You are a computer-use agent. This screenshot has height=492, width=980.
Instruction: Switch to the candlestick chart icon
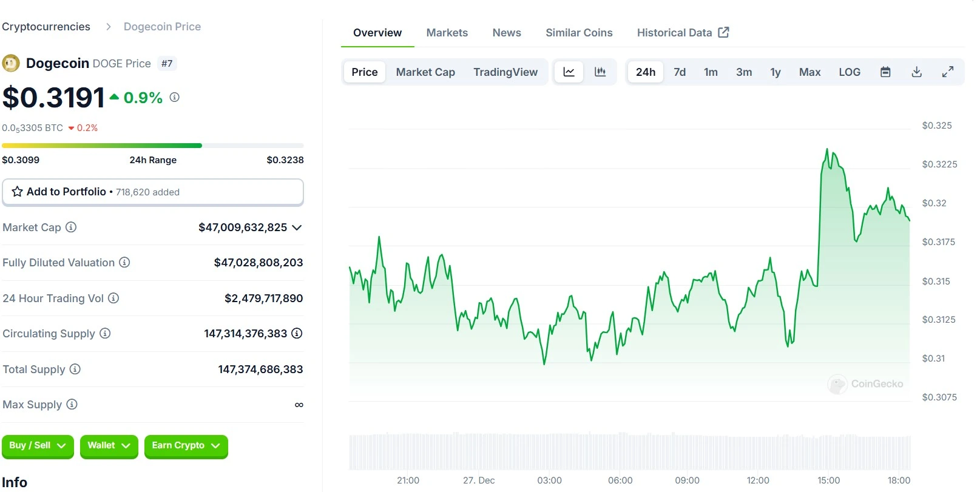pos(600,72)
